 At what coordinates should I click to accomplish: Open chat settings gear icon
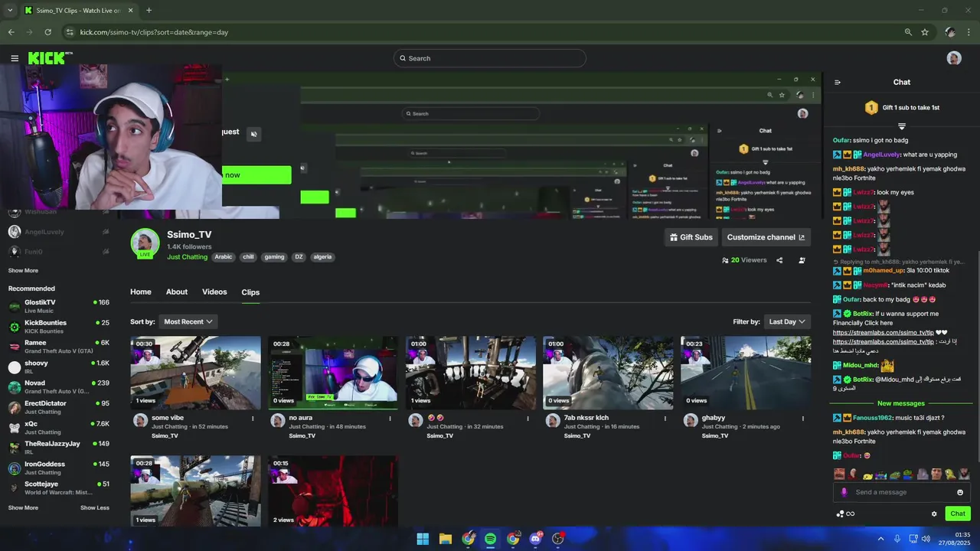point(934,514)
